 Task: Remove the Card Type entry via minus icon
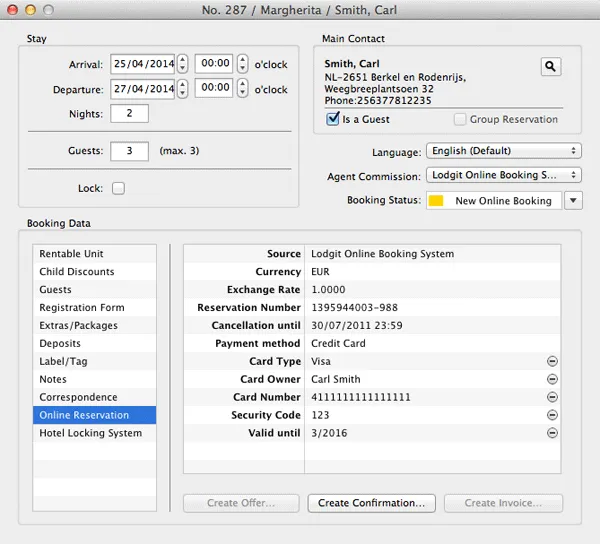coord(552,361)
